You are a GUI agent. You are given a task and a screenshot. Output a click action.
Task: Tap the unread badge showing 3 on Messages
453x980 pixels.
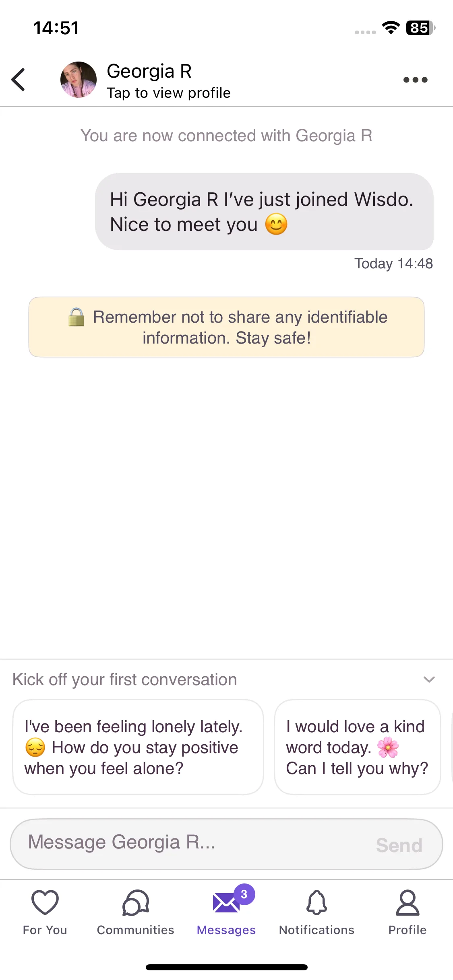[x=244, y=894]
